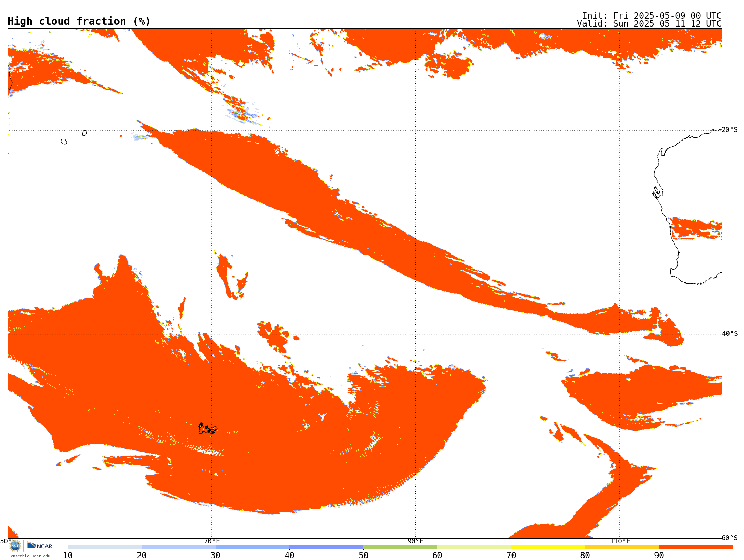
Task: Click the colorbar tick label 30
Action: point(216,555)
